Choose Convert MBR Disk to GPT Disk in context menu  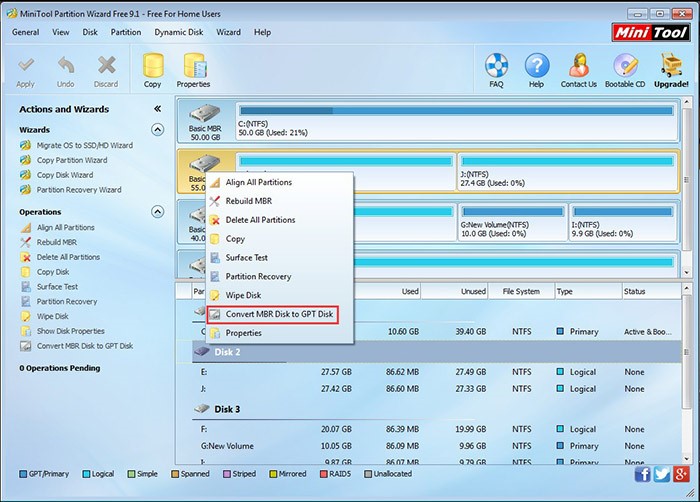pos(280,314)
